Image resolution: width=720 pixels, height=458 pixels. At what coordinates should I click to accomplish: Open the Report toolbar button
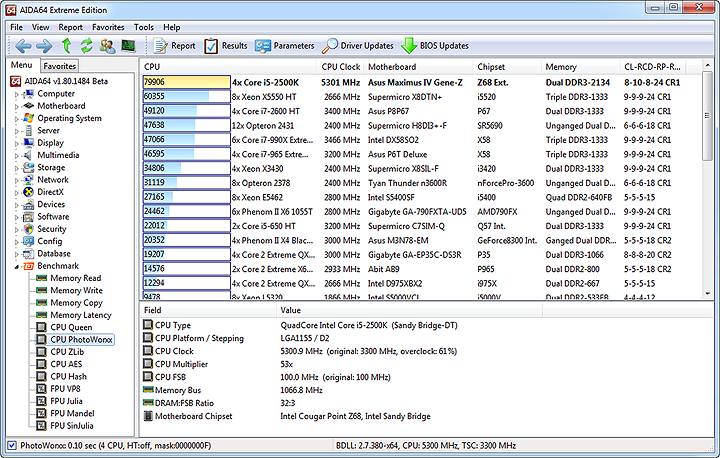point(174,46)
